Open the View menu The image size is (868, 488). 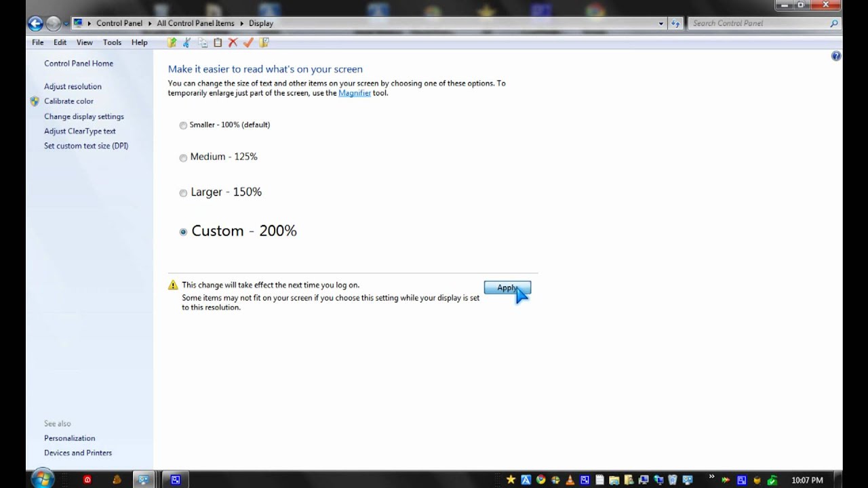pos(85,42)
